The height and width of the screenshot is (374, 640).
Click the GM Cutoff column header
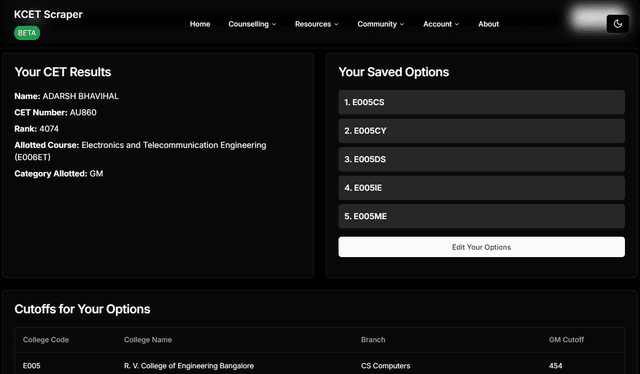566,340
